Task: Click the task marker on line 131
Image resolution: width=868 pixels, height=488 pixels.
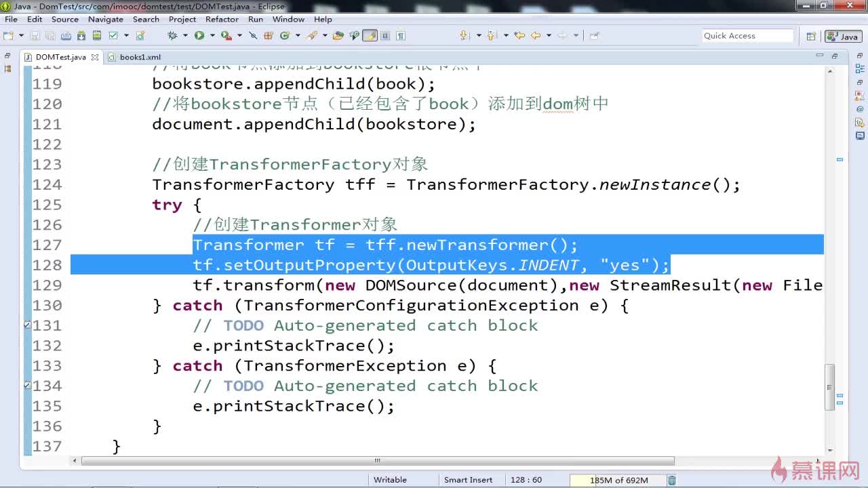Action: coord(27,325)
